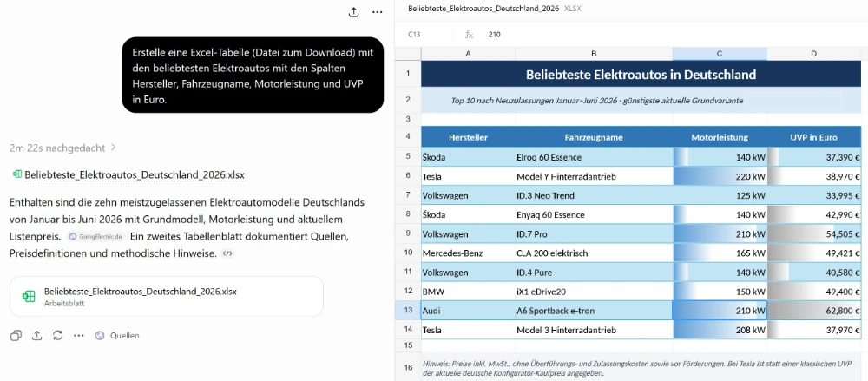Screen dimensions: 868x381
Task: Select cell 'Elroq 60 Essence'
Action: point(594,157)
